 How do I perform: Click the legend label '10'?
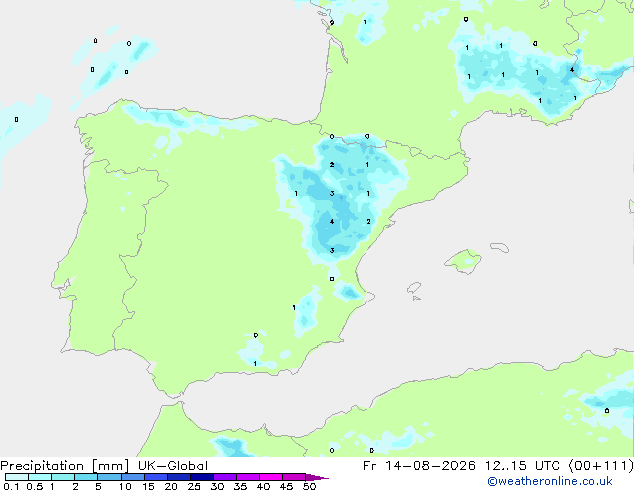125,486
